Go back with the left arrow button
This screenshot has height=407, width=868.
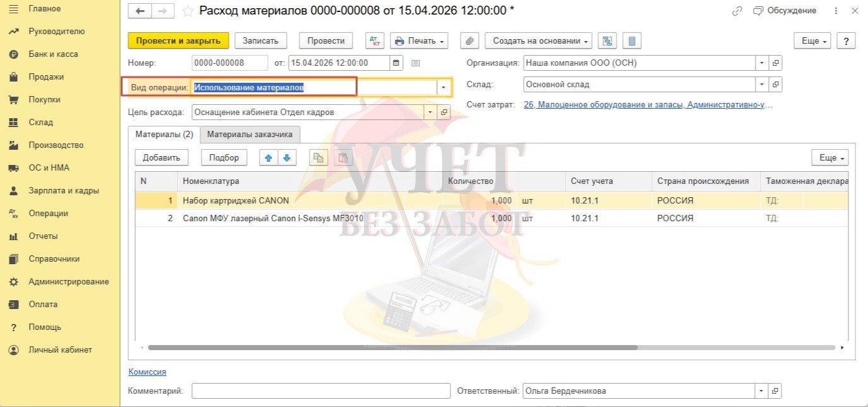140,11
